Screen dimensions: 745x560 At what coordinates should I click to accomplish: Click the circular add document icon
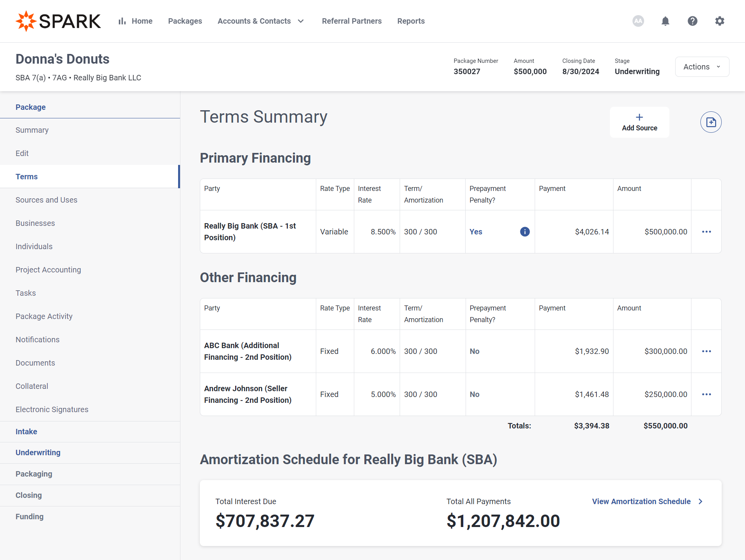pyautogui.click(x=711, y=122)
